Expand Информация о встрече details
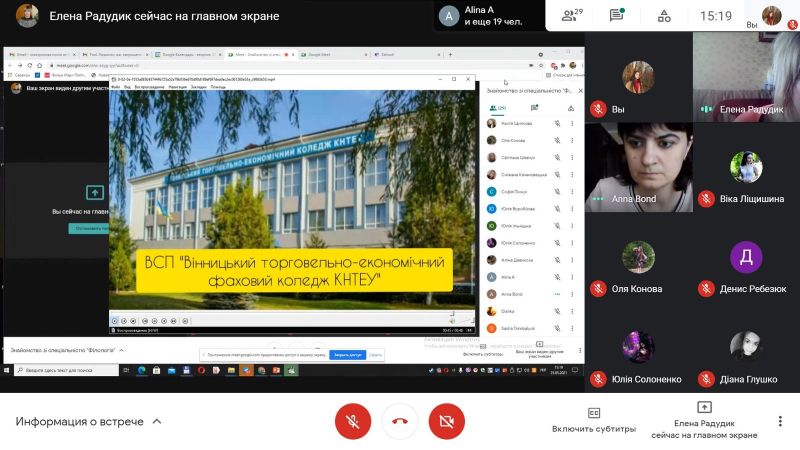This screenshot has height=450, width=800. 88,421
